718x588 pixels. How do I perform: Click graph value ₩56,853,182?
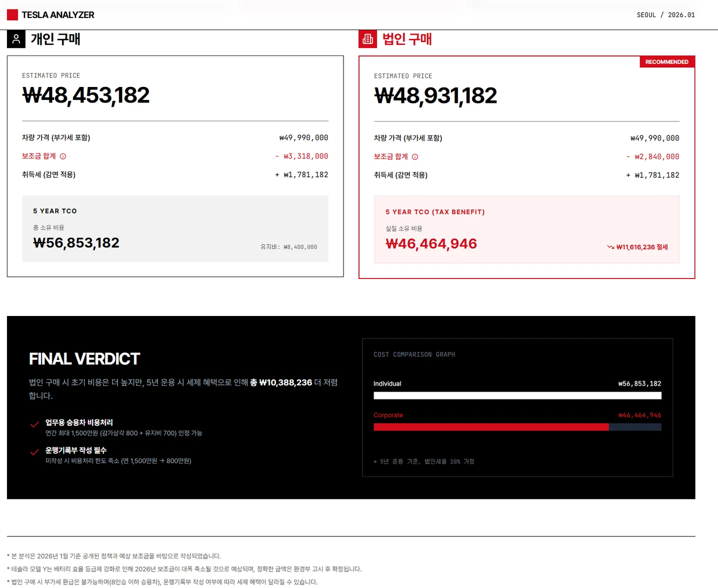[639, 383]
